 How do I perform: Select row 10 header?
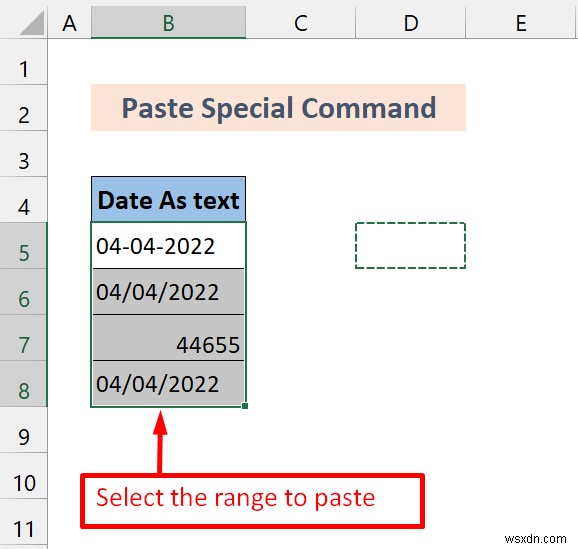(x=24, y=476)
